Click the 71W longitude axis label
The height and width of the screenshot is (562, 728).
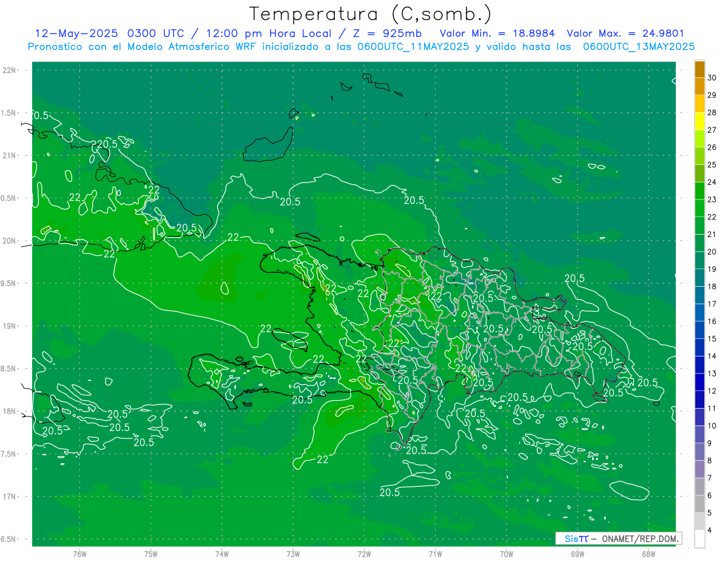pyautogui.click(x=435, y=554)
